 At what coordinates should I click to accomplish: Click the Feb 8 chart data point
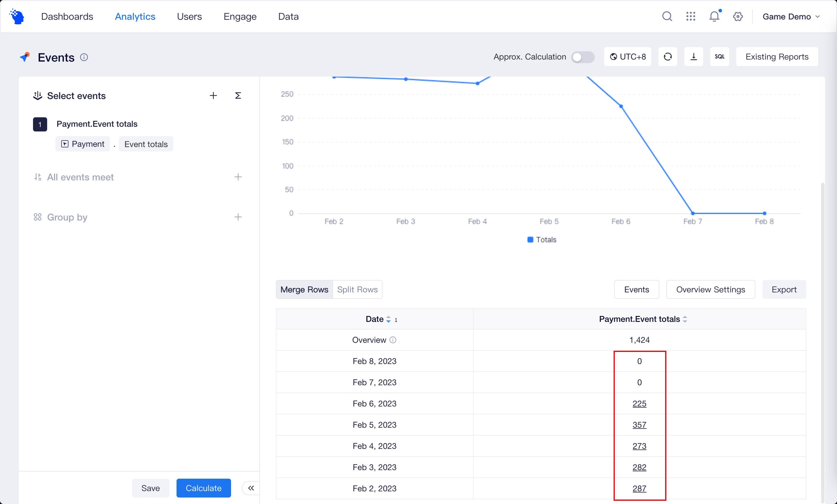[x=764, y=213]
